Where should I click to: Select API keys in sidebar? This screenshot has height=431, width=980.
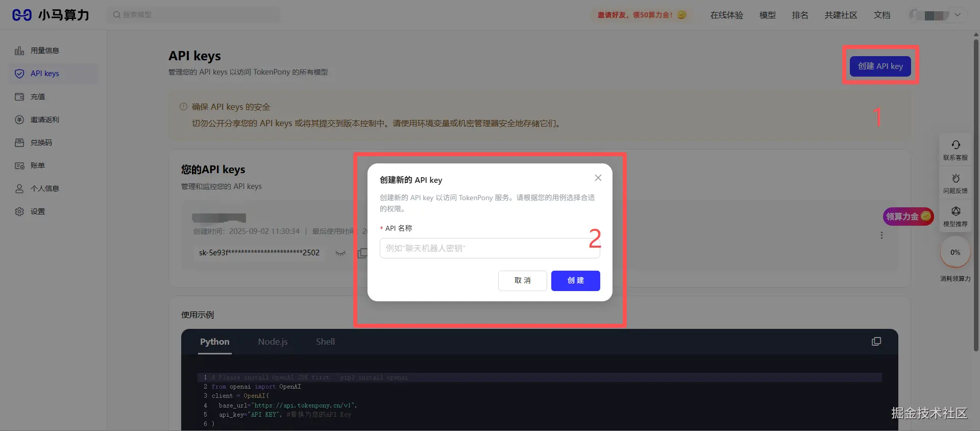53,74
